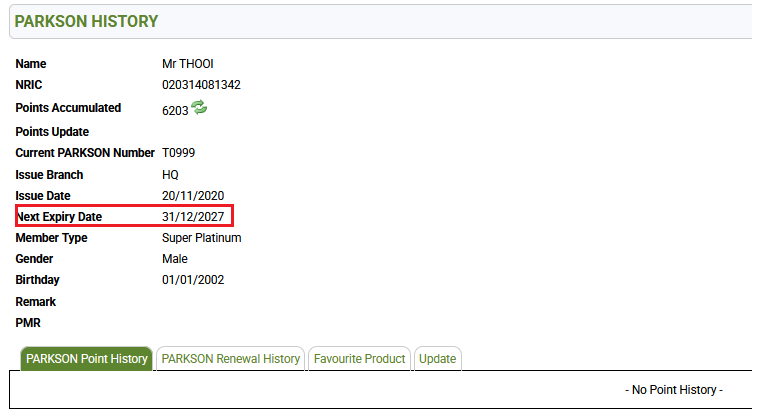Click the PARKSON HISTORY heading
The image size is (757, 416).
pos(86,21)
